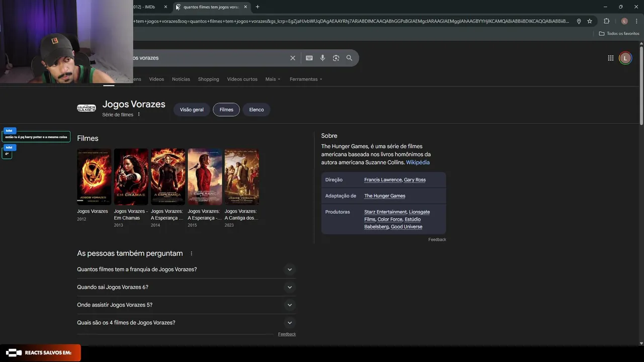This screenshot has height=362, width=644.
Task: Click the magnifying glass search icon
Action: click(349, 58)
